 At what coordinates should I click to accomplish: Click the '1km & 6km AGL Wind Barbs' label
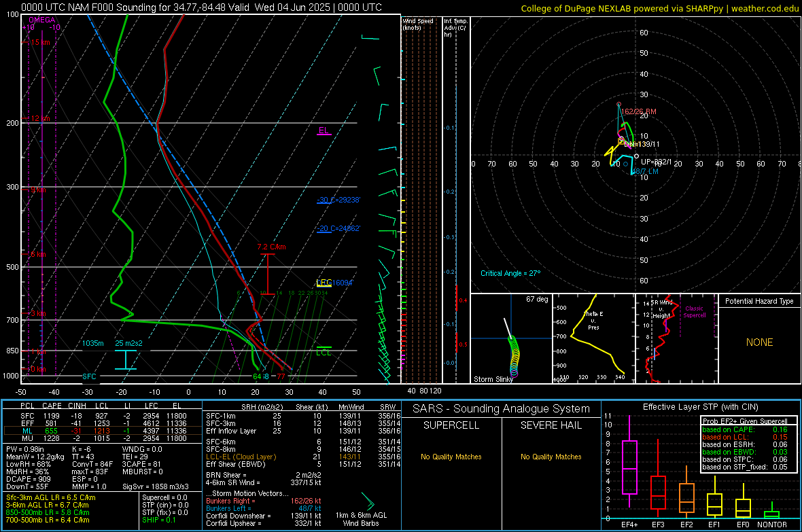pos(361,519)
